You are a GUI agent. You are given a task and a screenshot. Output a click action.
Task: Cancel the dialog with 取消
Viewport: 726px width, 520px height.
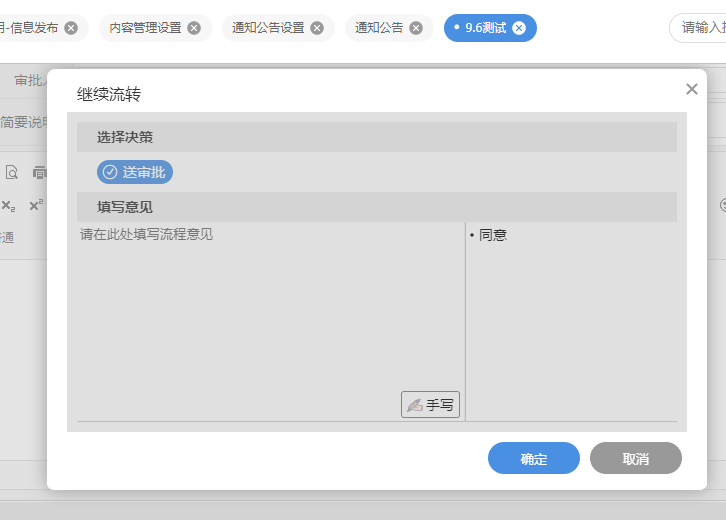pyautogui.click(x=635, y=458)
